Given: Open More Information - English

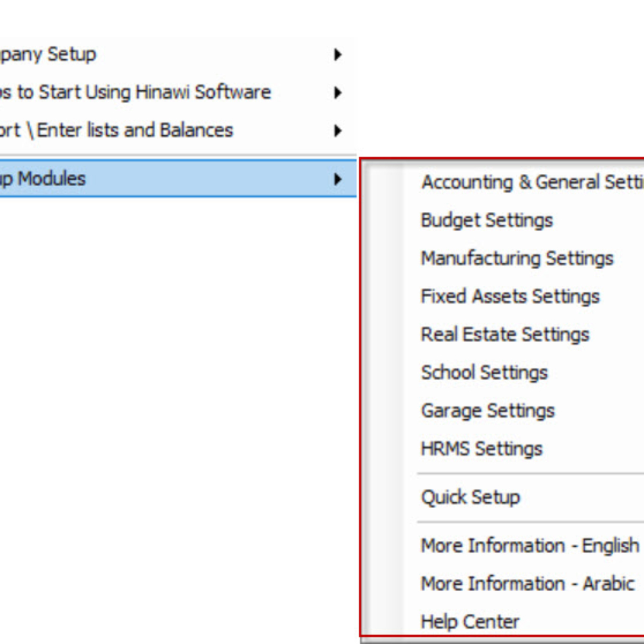Looking at the screenshot, I should [530, 546].
